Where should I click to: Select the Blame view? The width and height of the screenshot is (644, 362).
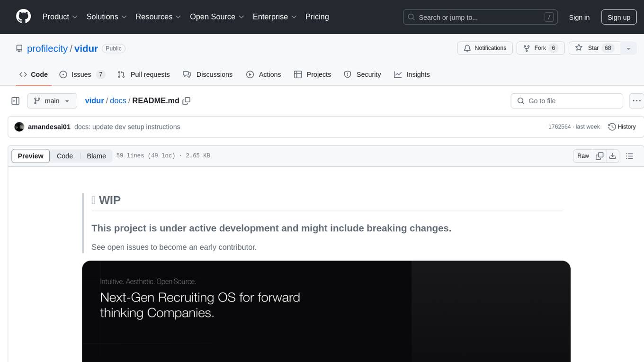coord(96,156)
